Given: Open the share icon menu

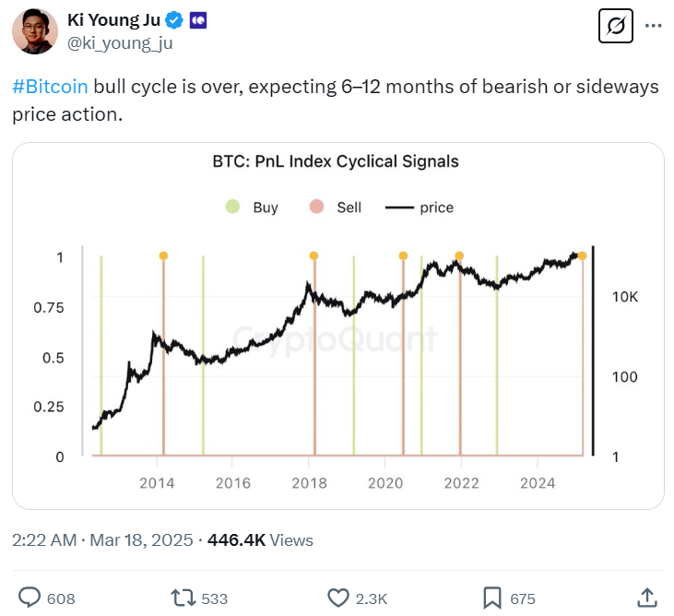Looking at the screenshot, I should click(x=647, y=598).
